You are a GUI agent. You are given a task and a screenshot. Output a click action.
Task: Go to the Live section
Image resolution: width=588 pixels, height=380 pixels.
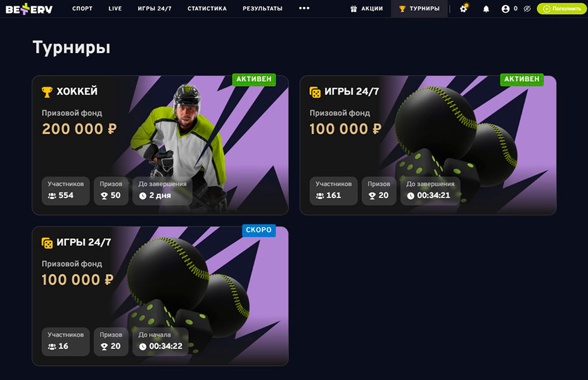click(115, 8)
